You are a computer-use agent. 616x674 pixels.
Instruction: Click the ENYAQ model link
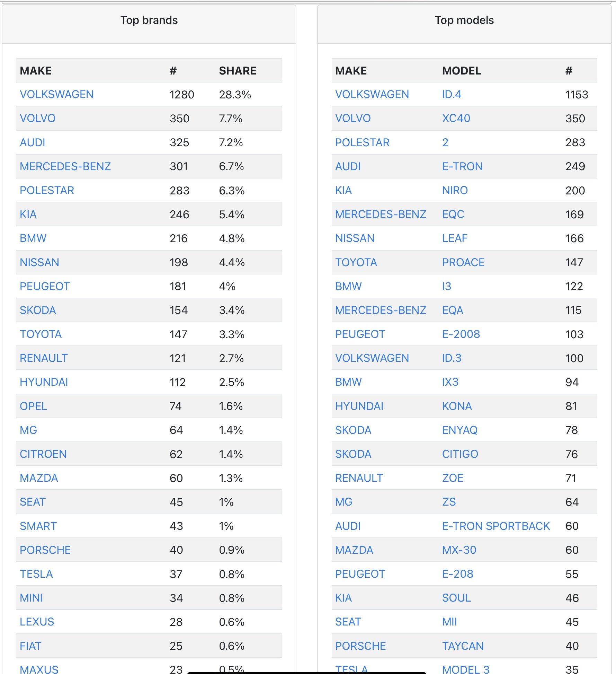pos(459,430)
